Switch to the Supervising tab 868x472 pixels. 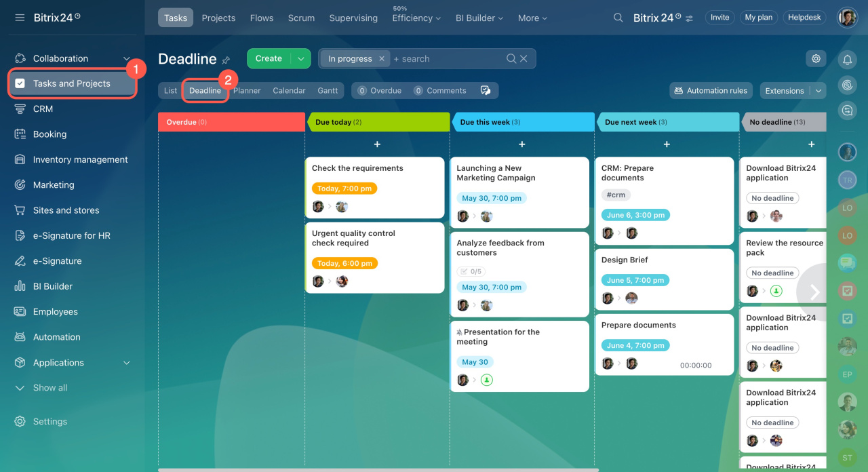pos(353,18)
